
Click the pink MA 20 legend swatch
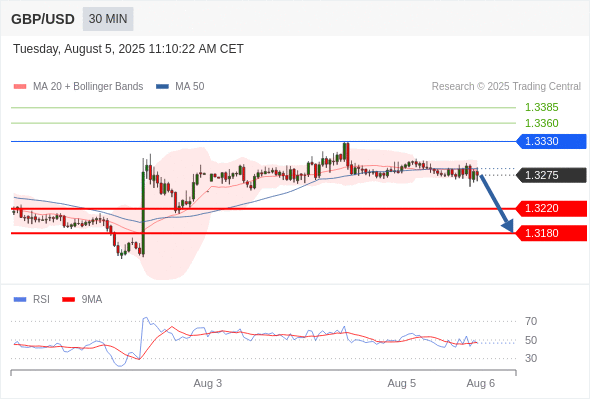[x=20, y=87]
